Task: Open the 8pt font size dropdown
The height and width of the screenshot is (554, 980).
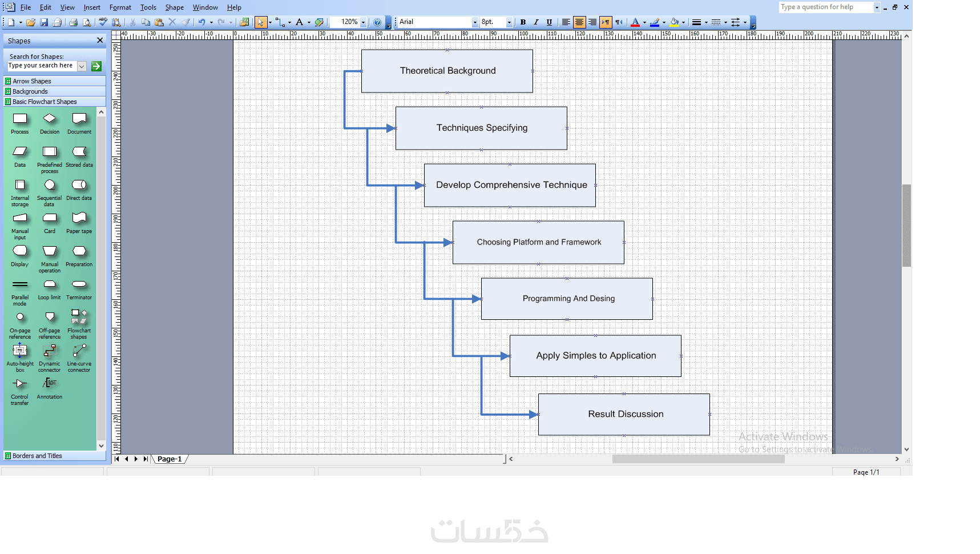Action: tap(509, 22)
